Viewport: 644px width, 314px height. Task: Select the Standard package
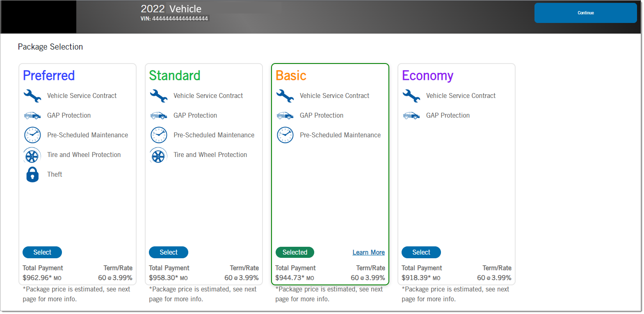click(x=169, y=252)
